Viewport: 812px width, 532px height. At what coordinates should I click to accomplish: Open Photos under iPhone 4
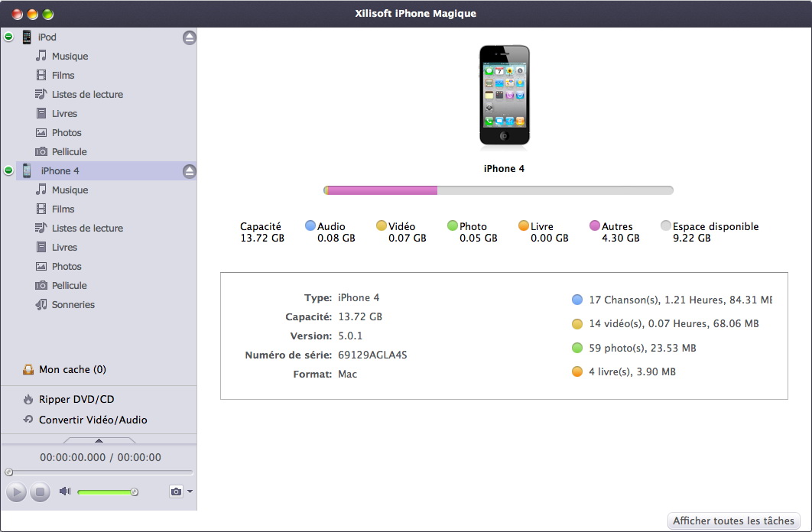pos(58,267)
